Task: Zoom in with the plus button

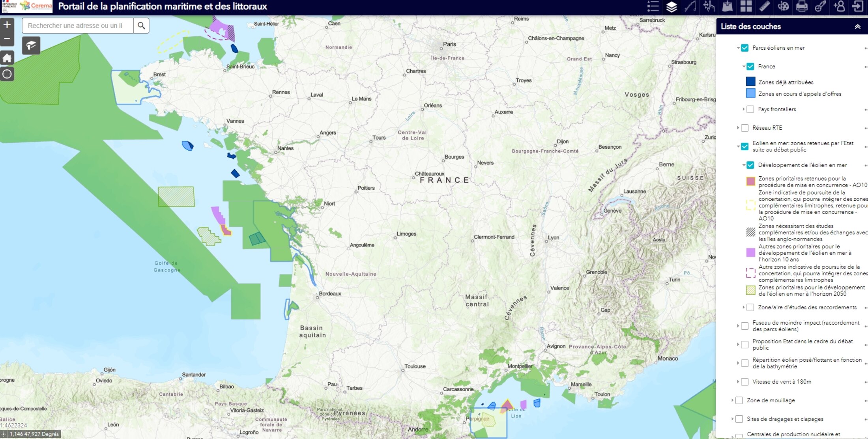Action: click(x=7, y=25)
